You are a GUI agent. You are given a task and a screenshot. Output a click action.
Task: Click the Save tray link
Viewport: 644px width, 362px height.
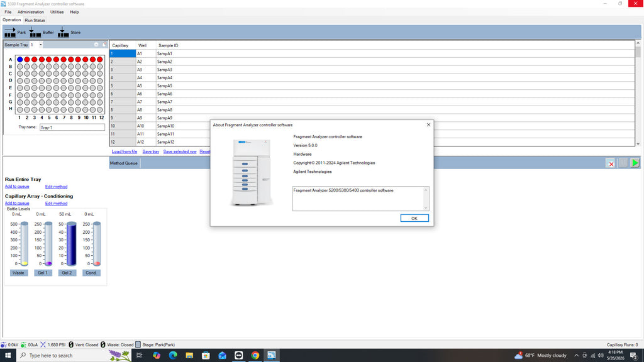(151, 151)
